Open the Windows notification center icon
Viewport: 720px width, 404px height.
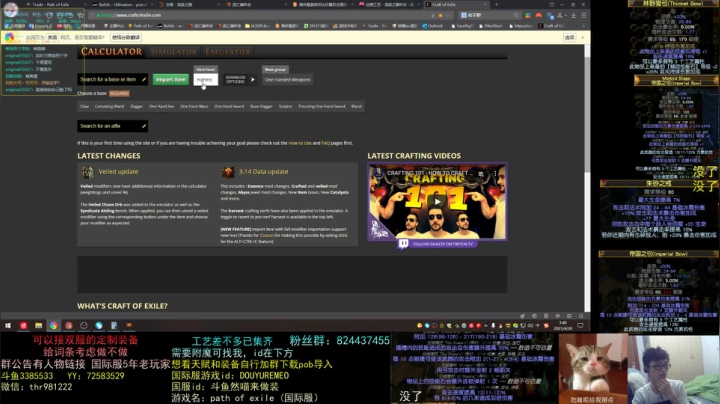click(x=580, y=325)
